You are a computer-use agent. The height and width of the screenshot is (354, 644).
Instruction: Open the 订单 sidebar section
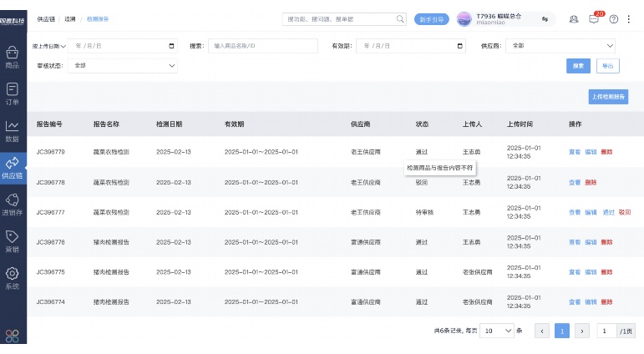[13, 94]
